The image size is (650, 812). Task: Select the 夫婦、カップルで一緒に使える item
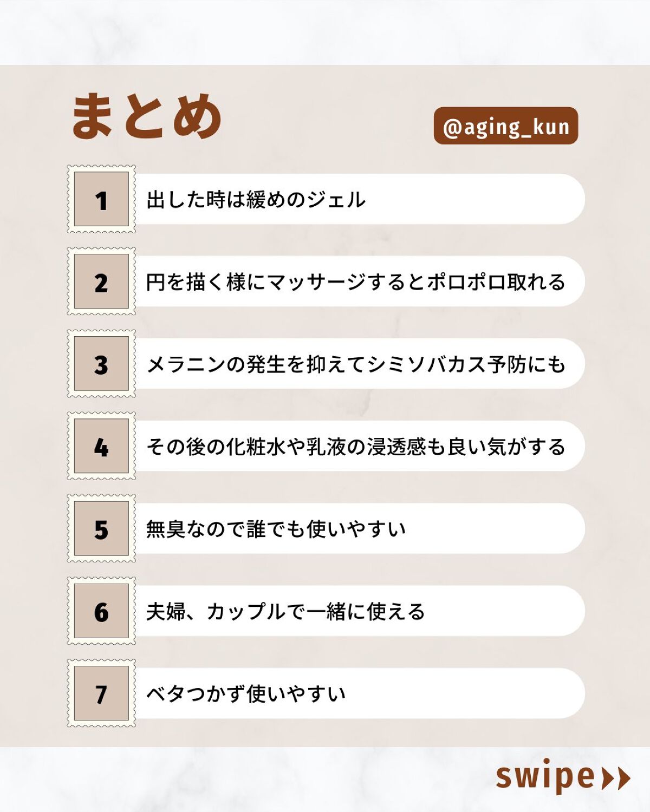(285, 611)
